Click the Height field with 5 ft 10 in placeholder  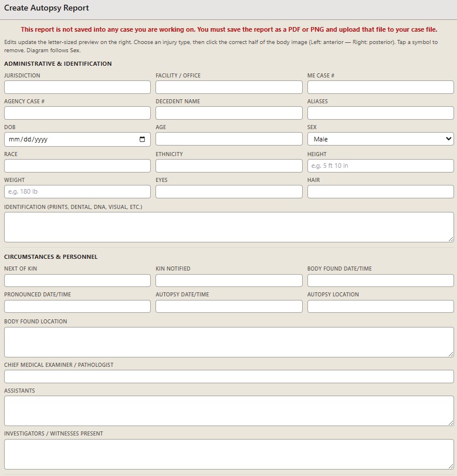pyautogui.click(x=381, y=166)
